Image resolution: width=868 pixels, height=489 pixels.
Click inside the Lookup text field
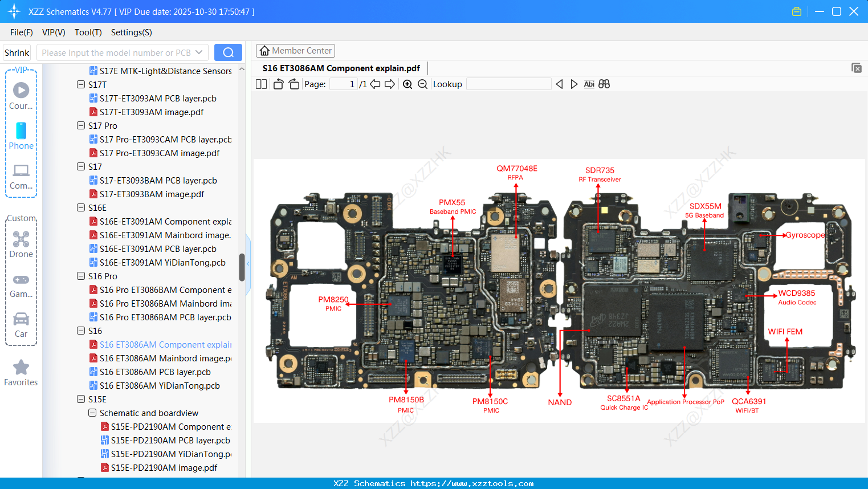[508, 84]
